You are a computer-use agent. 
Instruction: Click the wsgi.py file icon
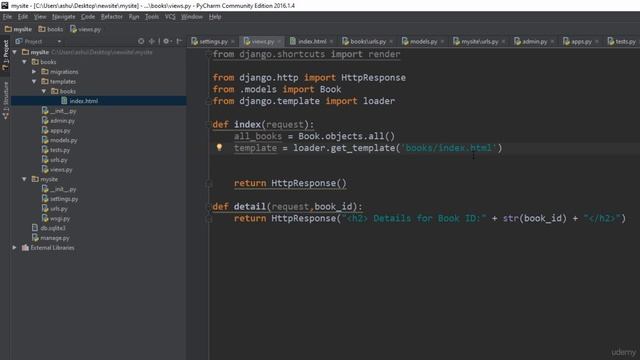pos(45,218)
